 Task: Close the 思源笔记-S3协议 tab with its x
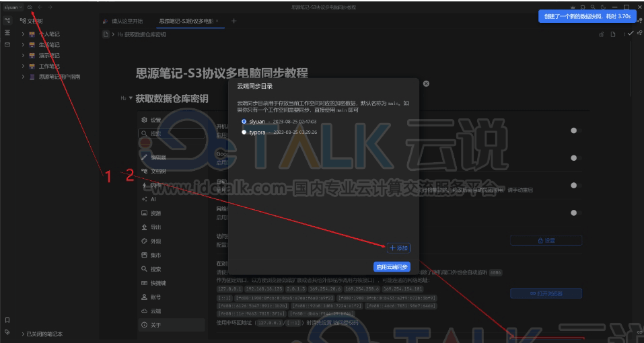point(217,21)
